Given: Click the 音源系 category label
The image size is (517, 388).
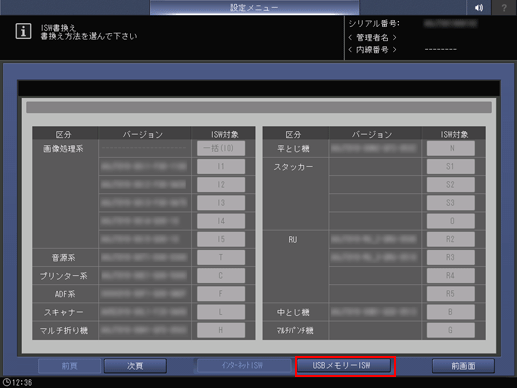Looking at the screenshot, I should coord(63,258).
